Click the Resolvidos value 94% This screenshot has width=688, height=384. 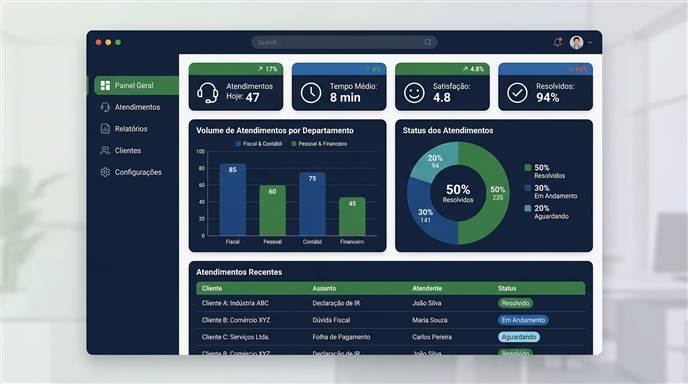click(x=548, y=97)
